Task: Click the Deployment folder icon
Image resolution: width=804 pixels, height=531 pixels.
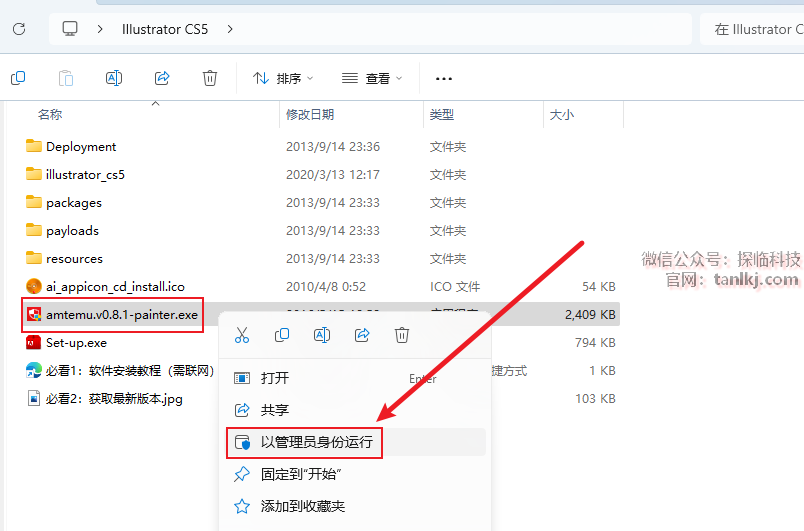Action: point(33,146)
